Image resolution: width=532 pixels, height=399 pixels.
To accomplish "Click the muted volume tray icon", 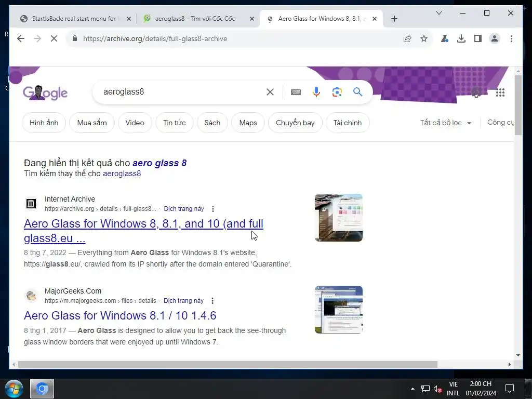I will point(437,389).
